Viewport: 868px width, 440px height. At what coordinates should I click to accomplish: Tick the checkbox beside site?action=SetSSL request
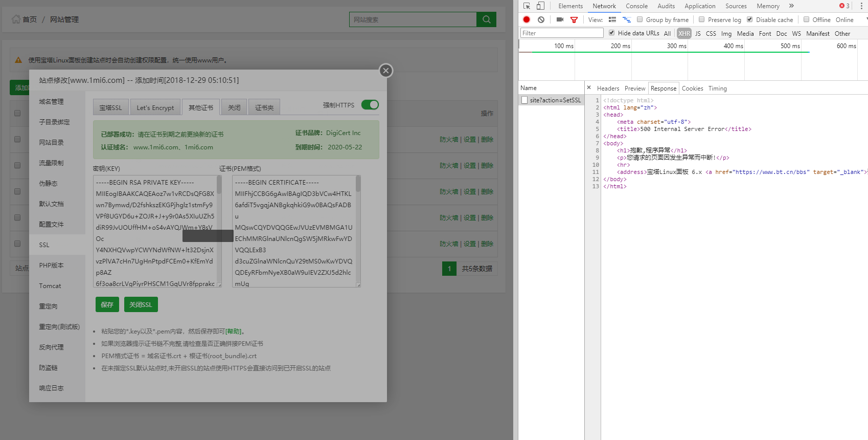pos(524,100)
